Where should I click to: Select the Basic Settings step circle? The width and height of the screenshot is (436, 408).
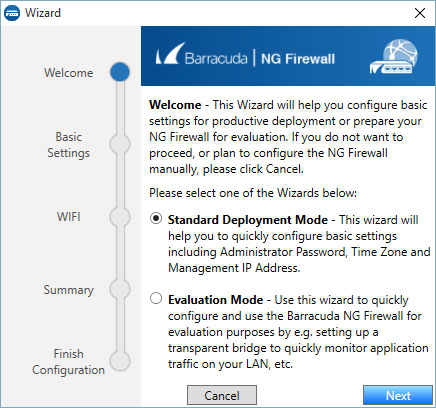(120, 144)
